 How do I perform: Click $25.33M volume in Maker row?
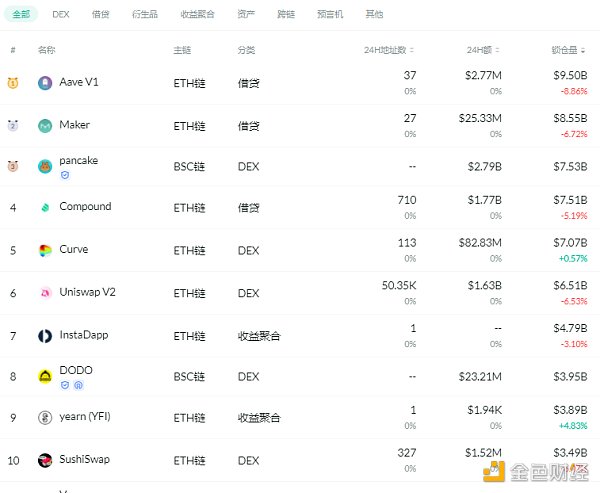tap(480, 118)
